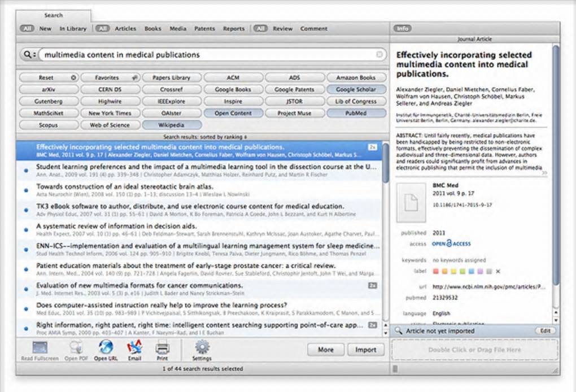Open URL via the globe icon
The image size is (576, 392).
point(106,347)
